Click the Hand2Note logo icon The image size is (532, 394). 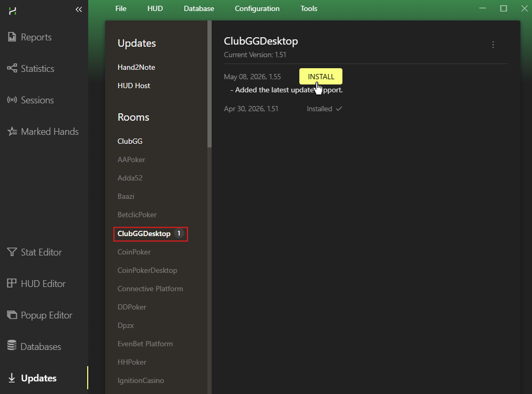click(x=13, y=11)
